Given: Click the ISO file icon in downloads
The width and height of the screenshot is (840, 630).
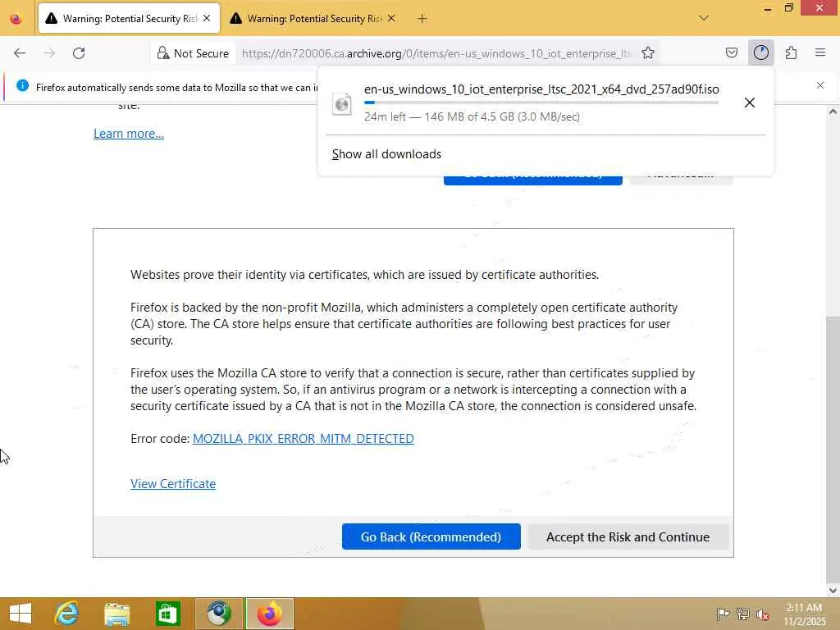Looking at the screenshot, I should pos(342,103).
